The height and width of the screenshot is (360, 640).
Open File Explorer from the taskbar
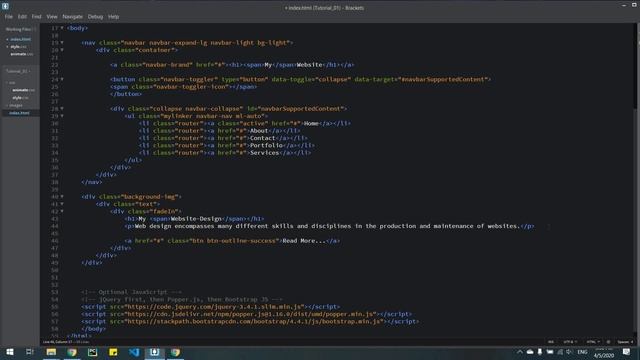[51, 352]
